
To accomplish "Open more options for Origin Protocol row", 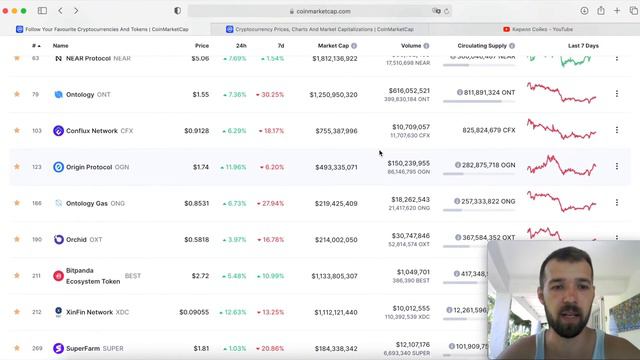I will [617, 166].
